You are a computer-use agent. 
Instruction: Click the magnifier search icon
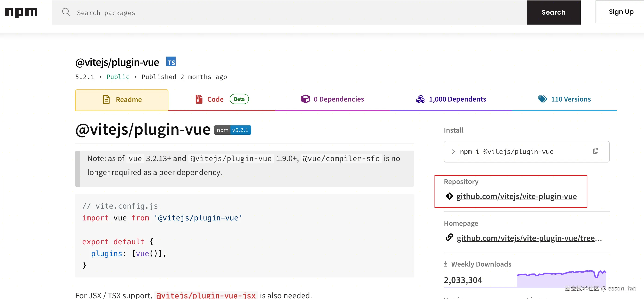[x=66, y=12]
